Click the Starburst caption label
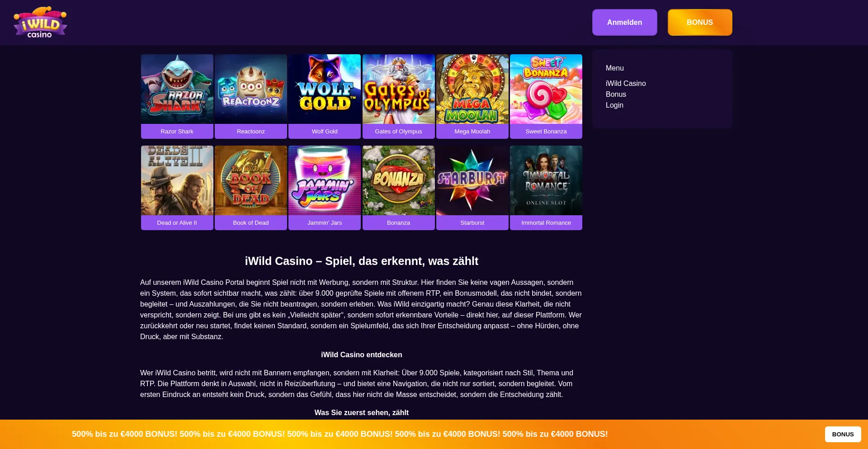The width and height of the screenshot is (868, 449). (472, 222)
